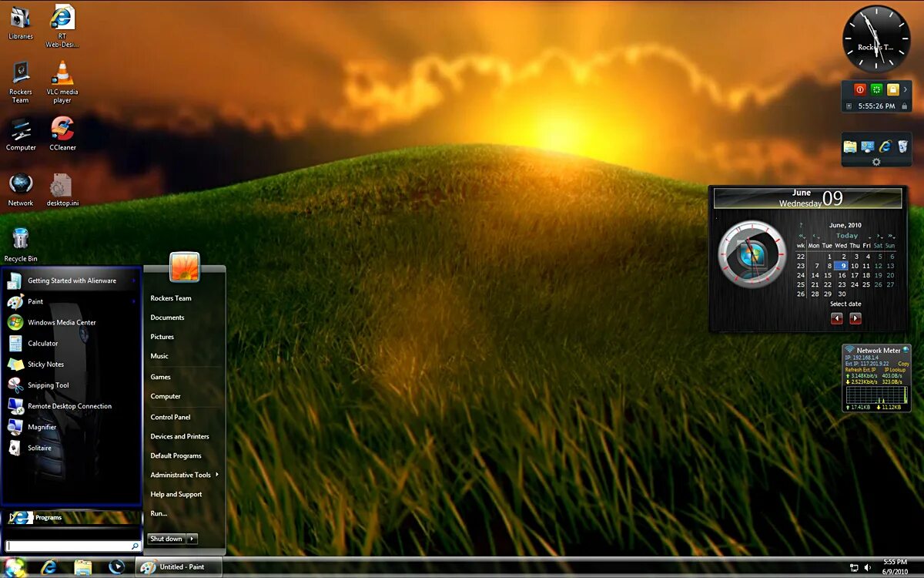The height and width of the screenshot is (578, 924).
Task: Open Windows Media Player from taskbar
Action: (116, 566)
